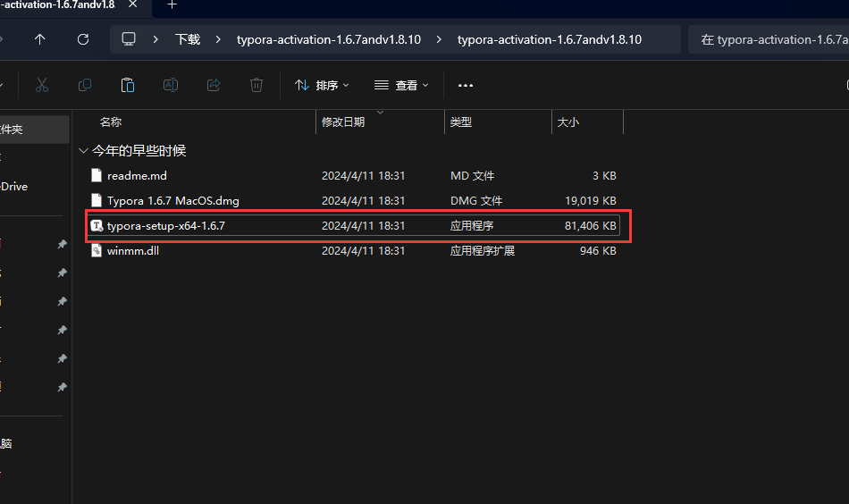Click the DMG 文件 type cell
This screenshot has width=849, height=504.
pyautogui.click(x=476, y=201)
